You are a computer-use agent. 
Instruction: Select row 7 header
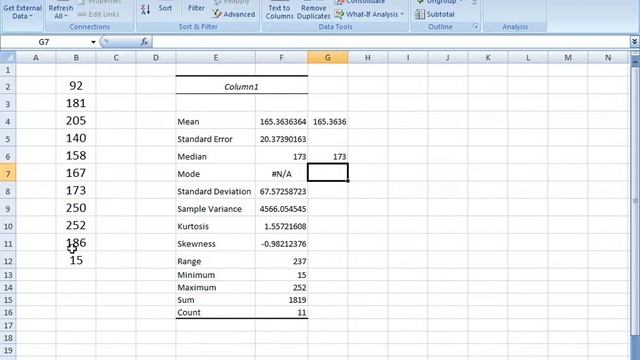pyautogui.click(x=8, y=173)
